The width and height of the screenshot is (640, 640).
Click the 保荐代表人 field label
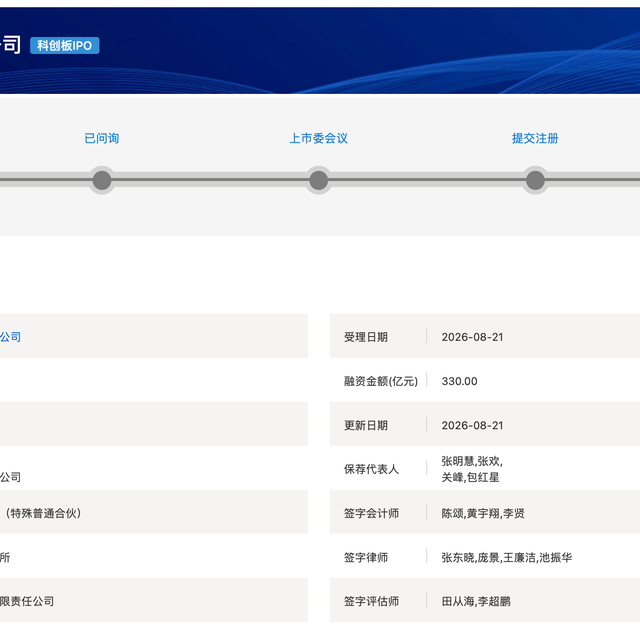click(x=371, y=469)
